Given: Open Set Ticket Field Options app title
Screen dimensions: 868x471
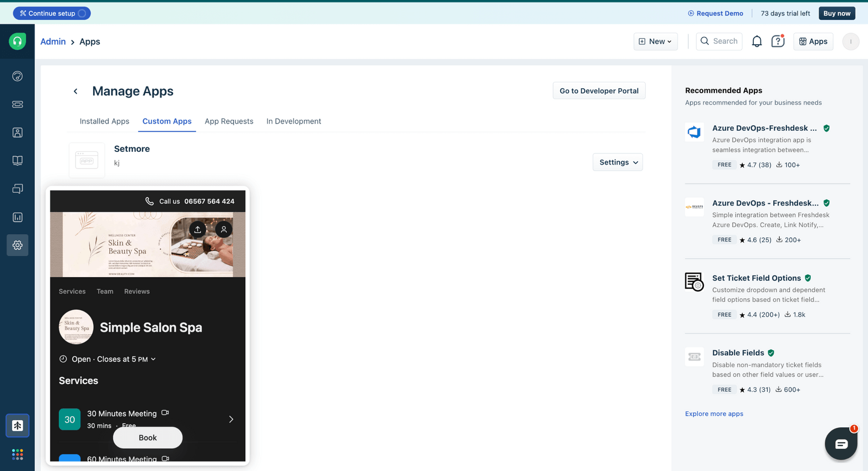Looking at the screenshot, I should [757, 278].
